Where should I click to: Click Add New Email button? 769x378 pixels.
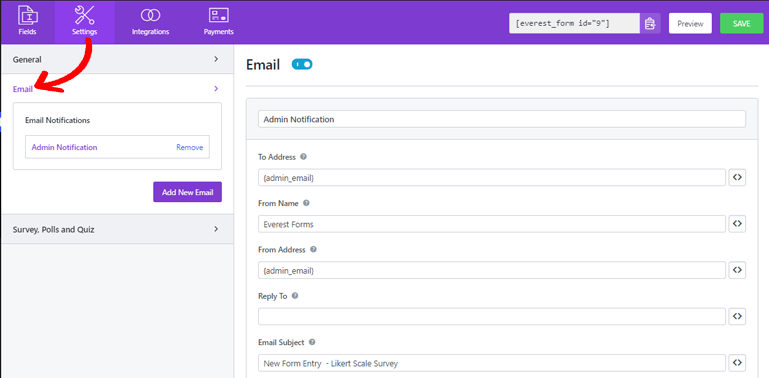pos(187,192)
